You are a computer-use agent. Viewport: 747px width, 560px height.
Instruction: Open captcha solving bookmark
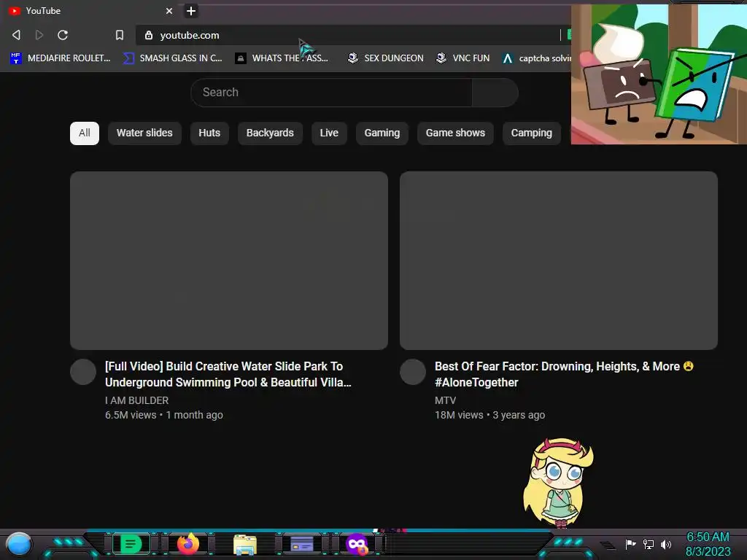point(536,58)
